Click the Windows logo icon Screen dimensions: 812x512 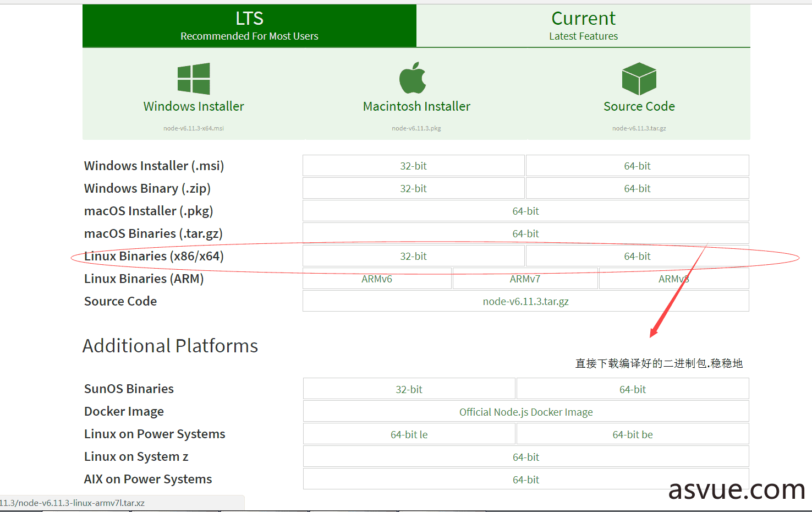tap(194, 79)
